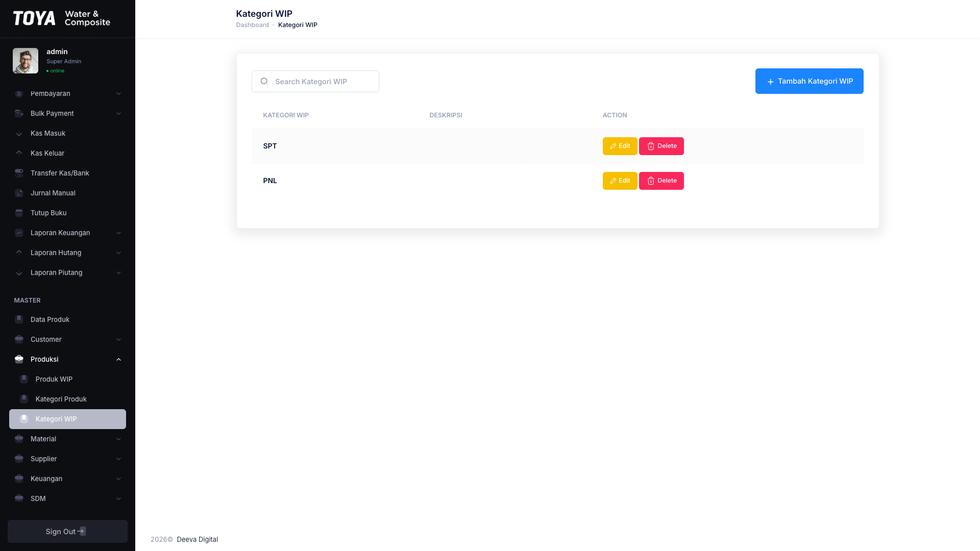The width and height of the screenshot is (980, 551).
Task: Expand the Laporan Hutang chevron
Action: coord(118,253)
